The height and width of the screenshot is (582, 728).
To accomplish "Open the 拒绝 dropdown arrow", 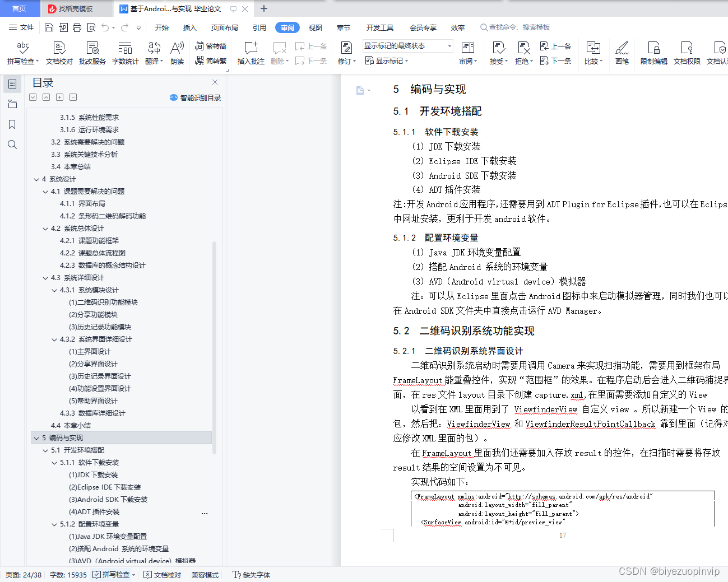I will (x=531, y=62).
